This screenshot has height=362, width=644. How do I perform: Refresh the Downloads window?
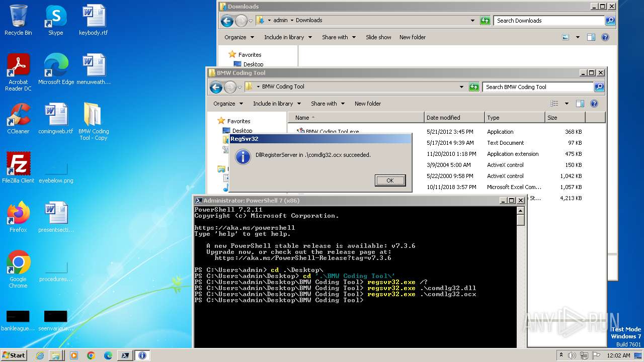pos(485,21)
